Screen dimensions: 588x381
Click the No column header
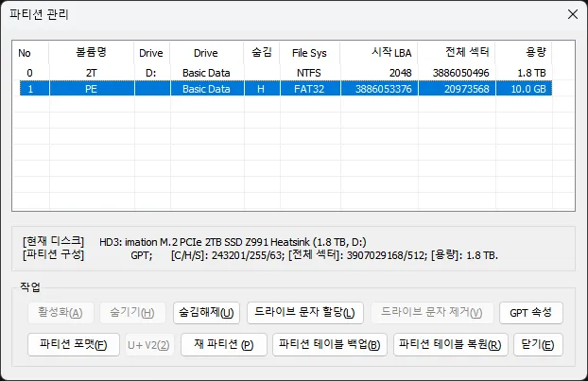[x=28, y=54]
